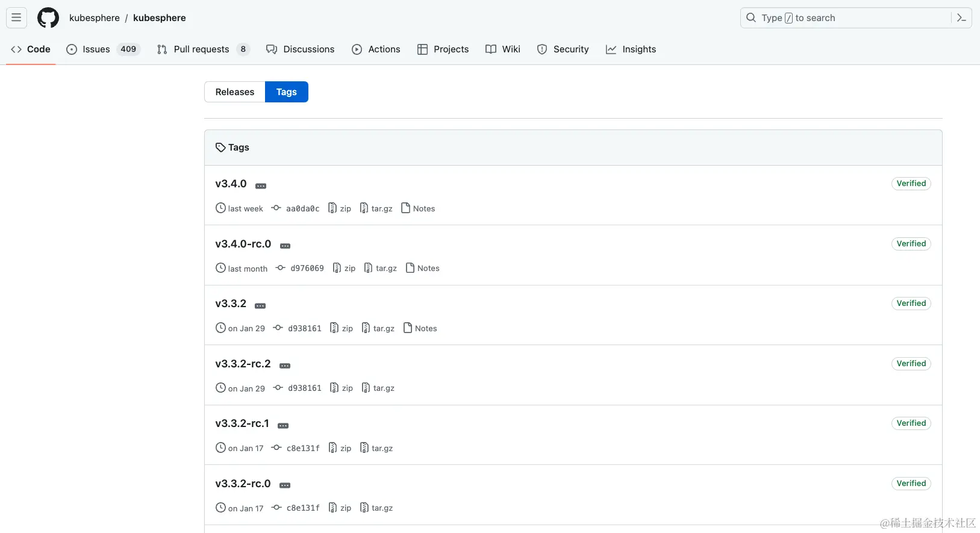The height and width of the screenshot is (533, 980).
Task: Open the command palette icon
Action: point(961,18)
